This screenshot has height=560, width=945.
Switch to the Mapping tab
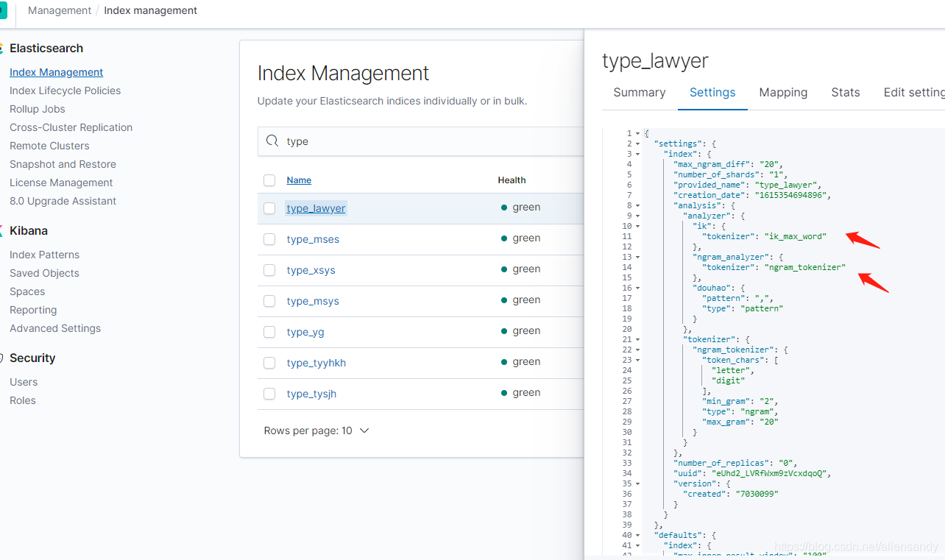click(x=783, y=92)
